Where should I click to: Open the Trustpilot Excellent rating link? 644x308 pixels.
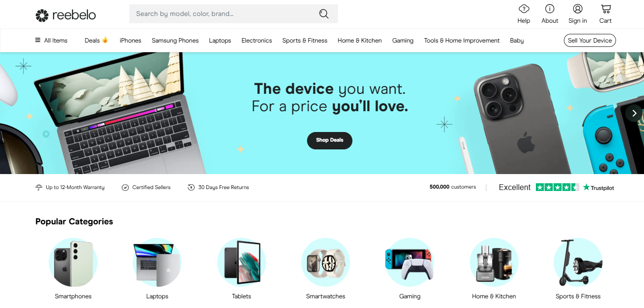[556, 187]
